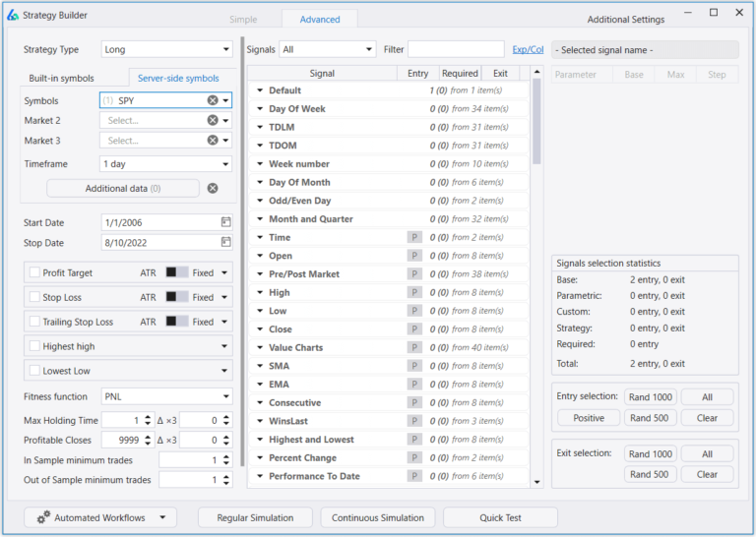The width and height of the screenshot is (756, 537).
Task: Click the signal Filter input field
Action: pyautogui.click(x=457, y=49)
